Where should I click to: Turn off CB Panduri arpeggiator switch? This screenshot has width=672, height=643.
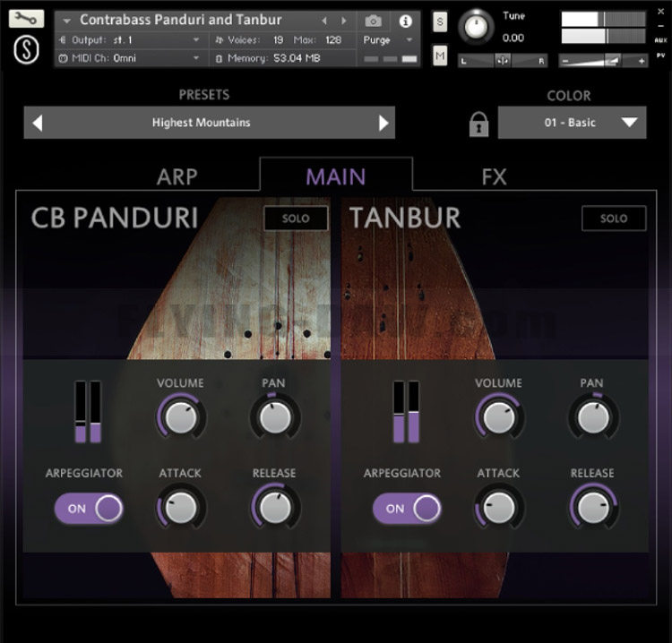point(89,509)
